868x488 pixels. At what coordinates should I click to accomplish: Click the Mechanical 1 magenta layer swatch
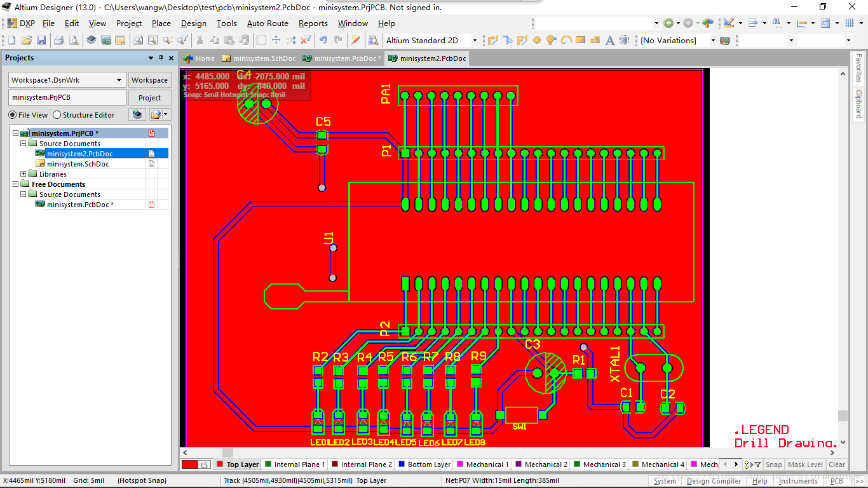[461, 464]
